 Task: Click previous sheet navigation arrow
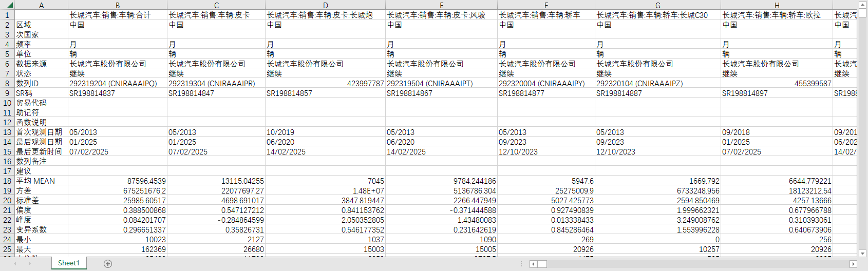[x=15, y=263]
